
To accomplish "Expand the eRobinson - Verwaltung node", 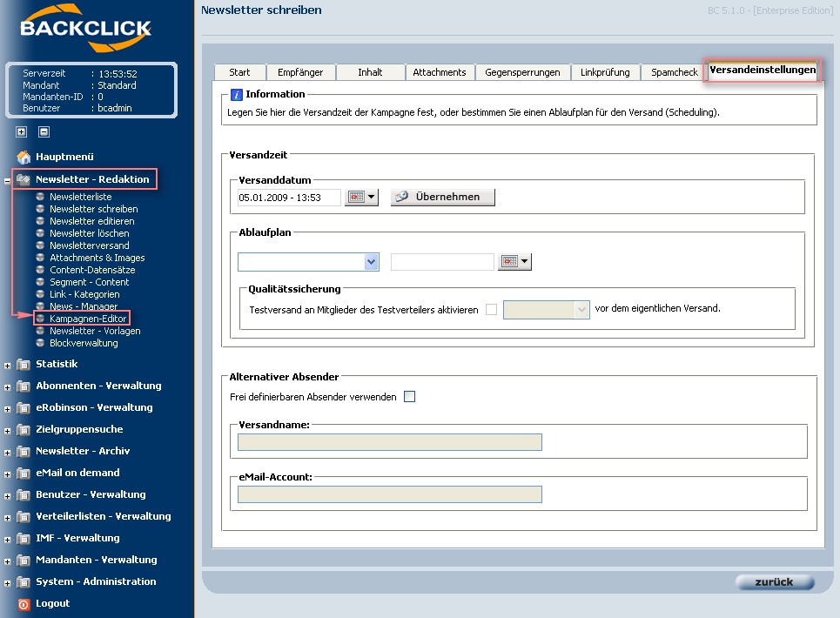I will (x=8, y=410).
